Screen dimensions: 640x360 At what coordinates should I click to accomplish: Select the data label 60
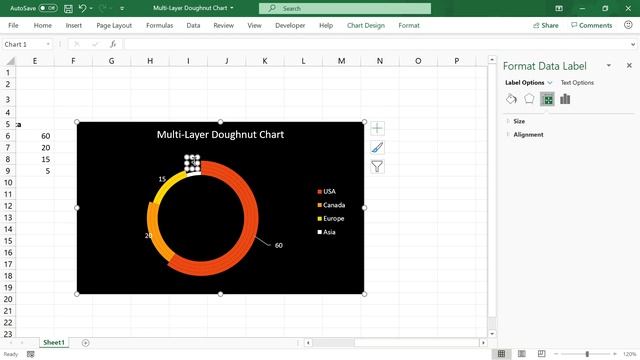tap(278, 245)
